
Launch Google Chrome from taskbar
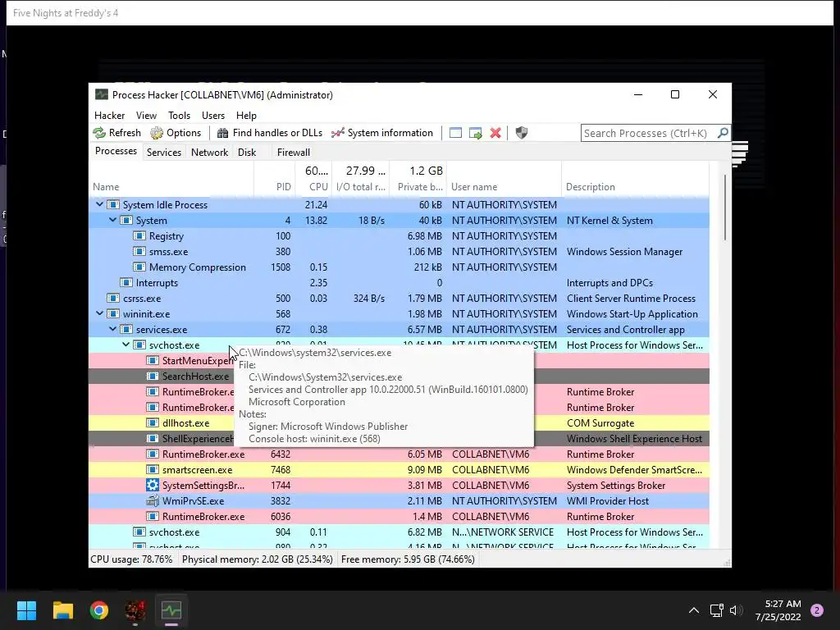(x=99, y=610)
